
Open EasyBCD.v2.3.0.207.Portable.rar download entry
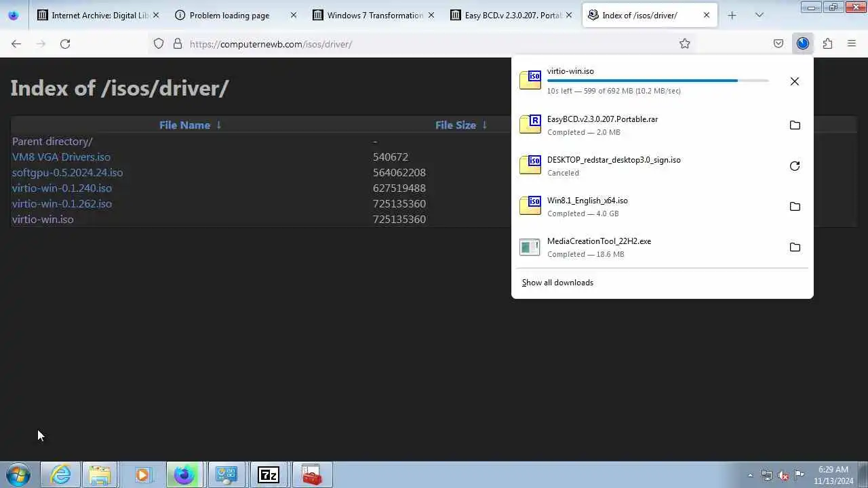point(647,125)
